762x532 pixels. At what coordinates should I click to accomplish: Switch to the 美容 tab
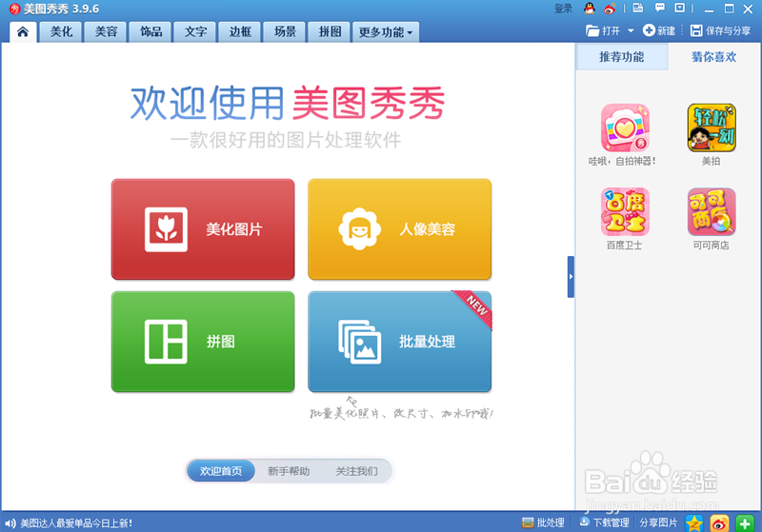click(106, 32)
